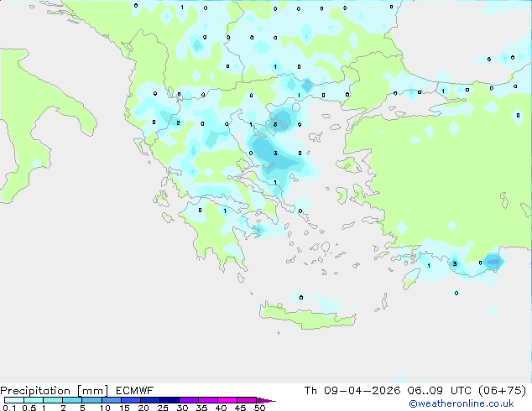Click the 'Precipitation [mm]' title text

tap(54, 391)
